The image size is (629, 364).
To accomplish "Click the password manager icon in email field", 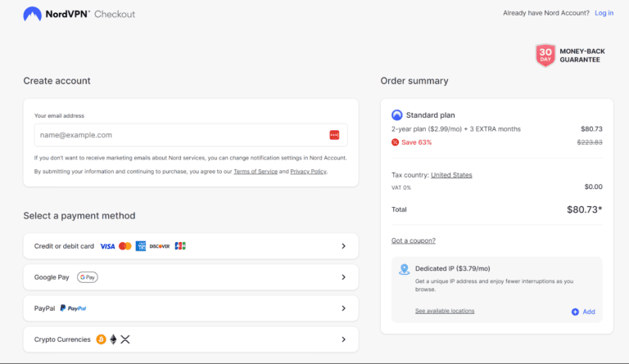I will pyautogui.click(x=334, y=135).
